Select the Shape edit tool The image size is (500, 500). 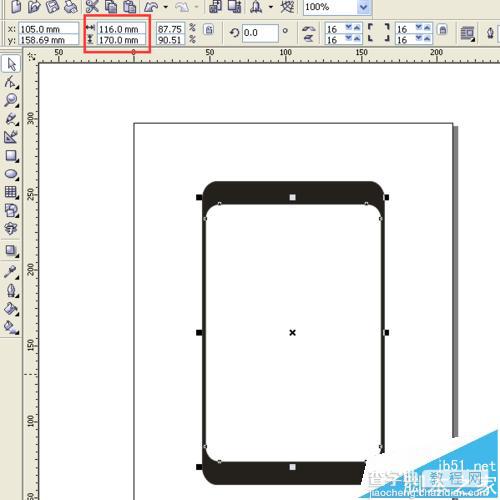click(x=11, y=82)
